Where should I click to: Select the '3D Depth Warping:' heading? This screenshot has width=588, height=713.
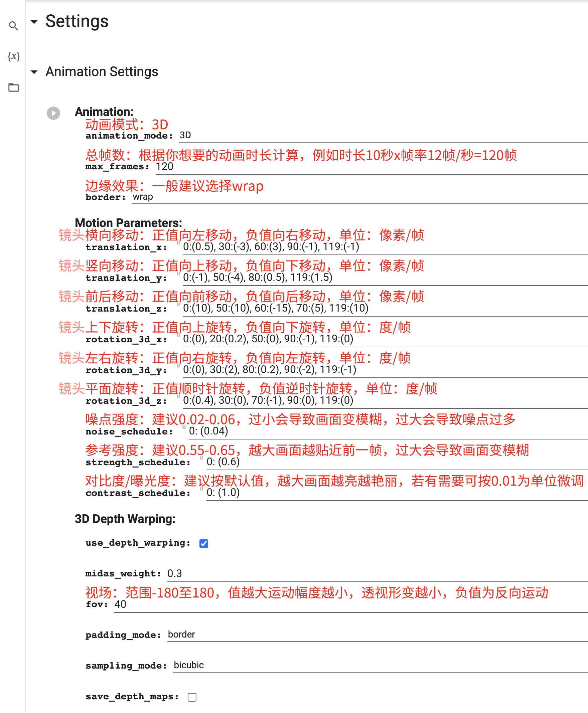point(125,519)
